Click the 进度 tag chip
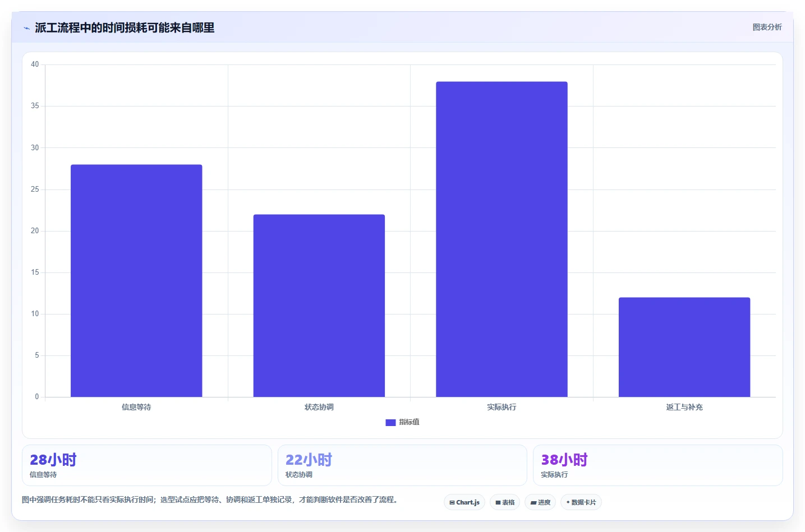The width and height of the screenshot is (805, 532). 540,502
